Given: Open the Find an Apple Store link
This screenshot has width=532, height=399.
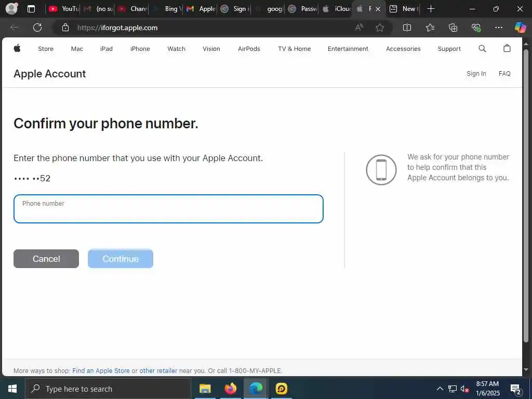Looking at the screenshot, I should pos(101,370).
